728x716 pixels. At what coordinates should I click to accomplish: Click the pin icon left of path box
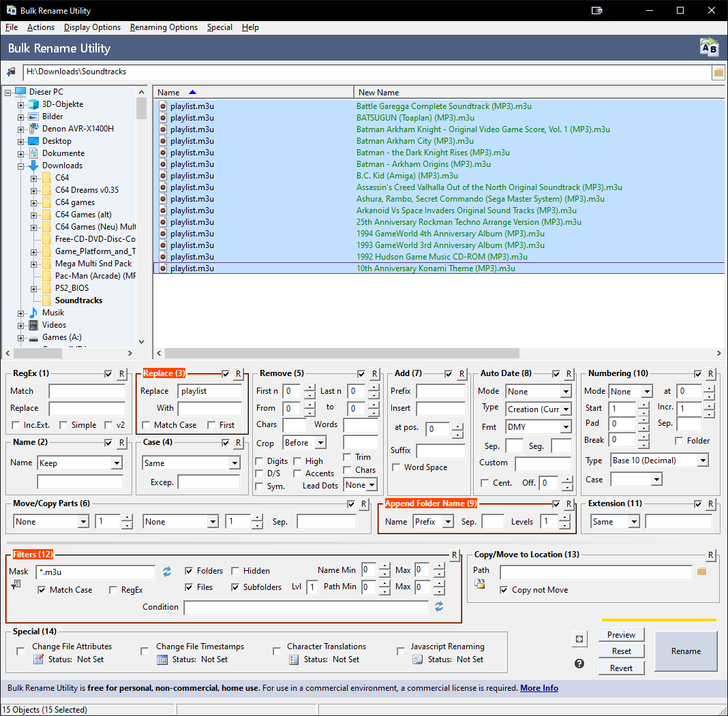coord(11,72)
